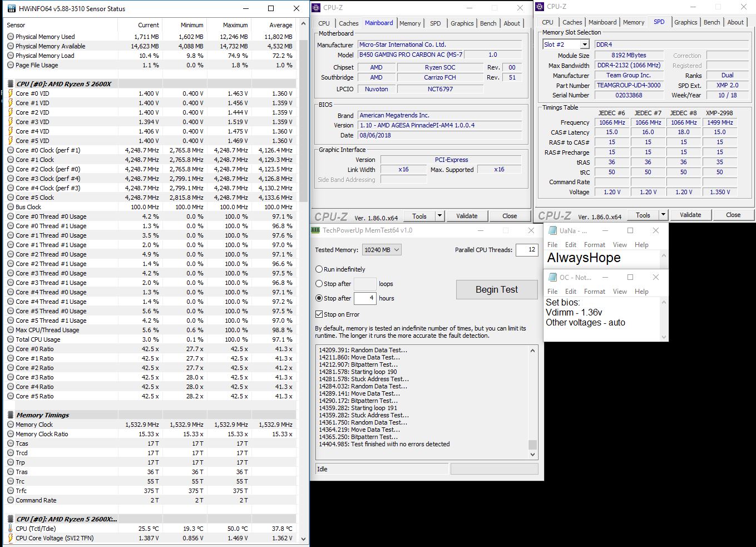Click the AlwaysHope text in UaNa Notepad
This screenshot has width=756, height=547.
(x=584, y=258)
